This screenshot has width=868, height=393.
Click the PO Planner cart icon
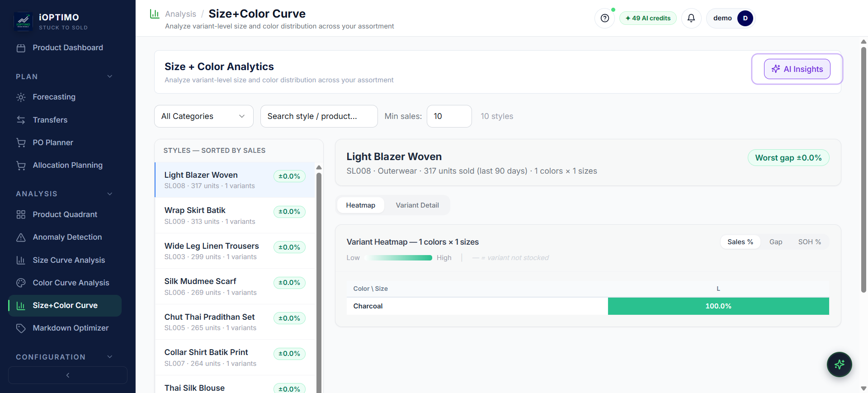tap(21, 142)
